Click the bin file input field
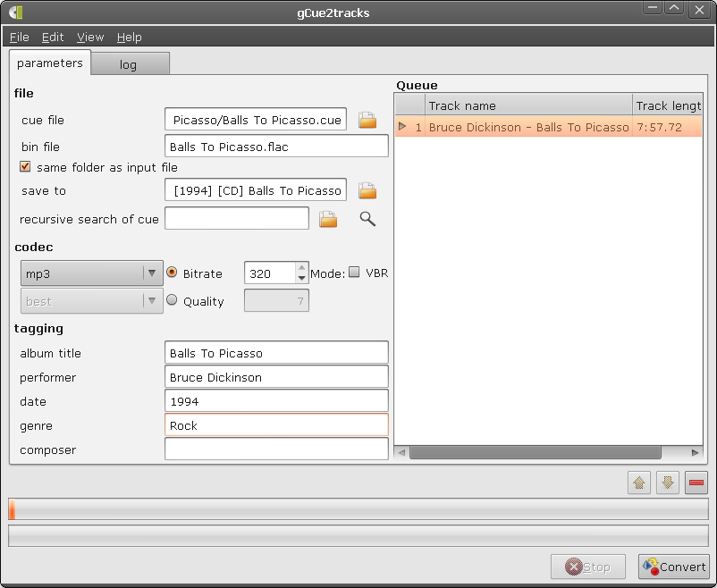 (x=276, y=147)
